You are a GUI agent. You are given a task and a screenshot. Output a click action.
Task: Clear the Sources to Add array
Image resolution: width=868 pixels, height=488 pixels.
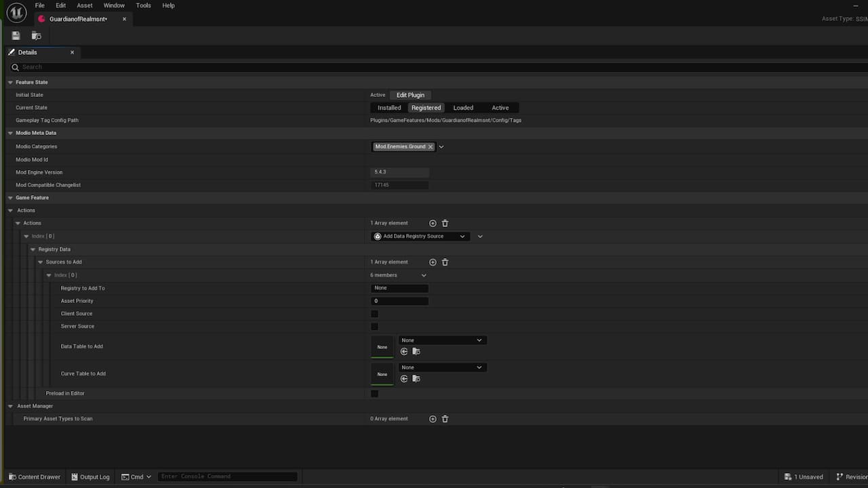click(x=445, y=262)
